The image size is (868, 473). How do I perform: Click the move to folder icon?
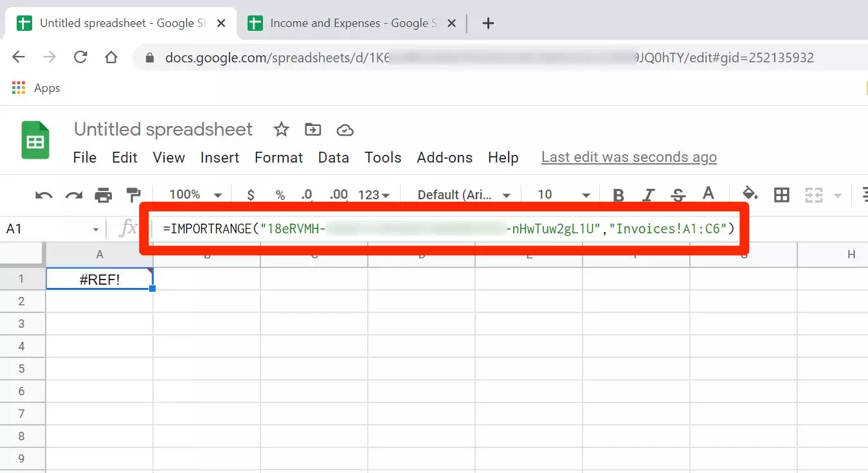[312, 130]
